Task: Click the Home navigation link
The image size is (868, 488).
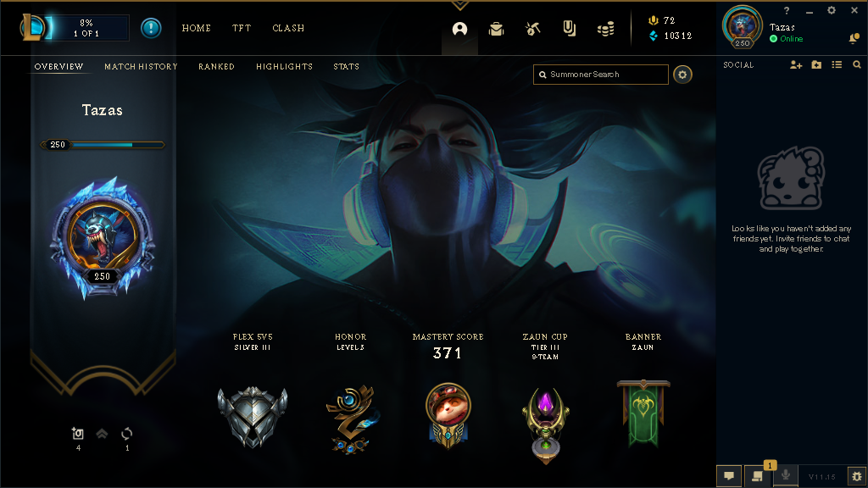Action: (x=197, y=28)
